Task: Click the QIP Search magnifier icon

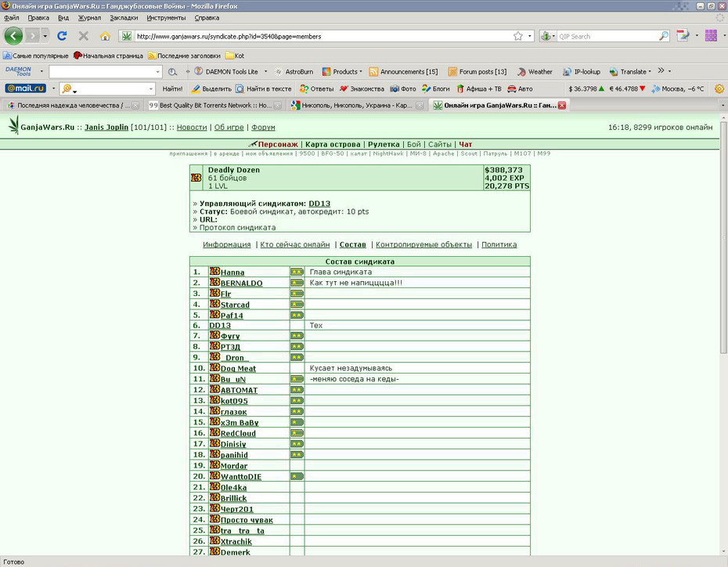Action: (664, 36)
